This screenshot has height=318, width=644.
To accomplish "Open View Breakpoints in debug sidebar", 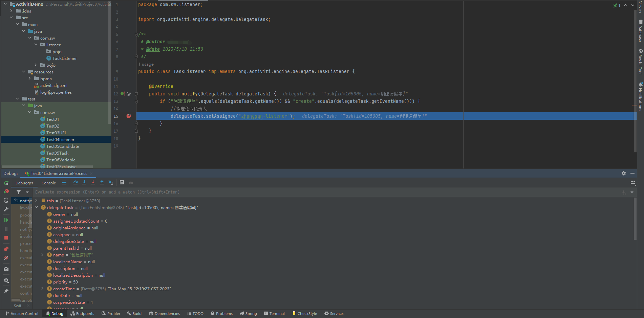I will [x=6, y=249].
